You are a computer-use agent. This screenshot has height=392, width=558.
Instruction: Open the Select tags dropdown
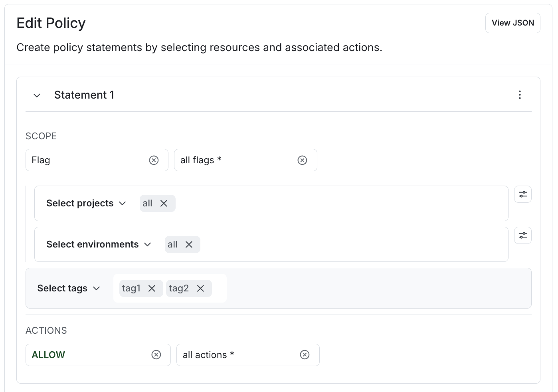coord(68,289)
